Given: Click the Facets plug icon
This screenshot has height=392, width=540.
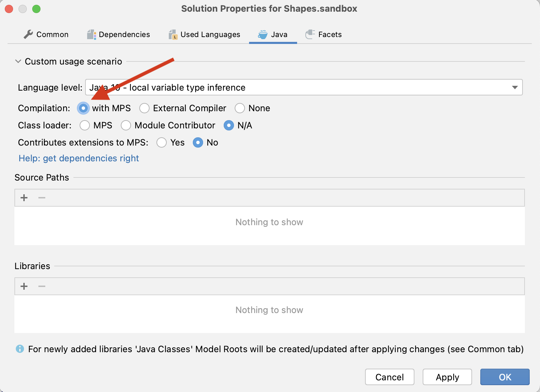Looking at the screenshot, I should 310,34.
